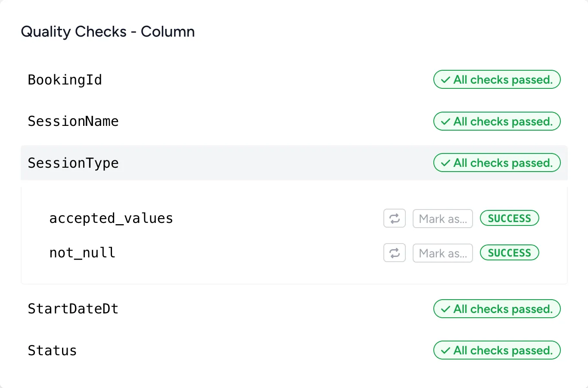Viewport: 588px width, 388px height.
Task: Collapse the SessionType column checks
Action: click(73, 163)
